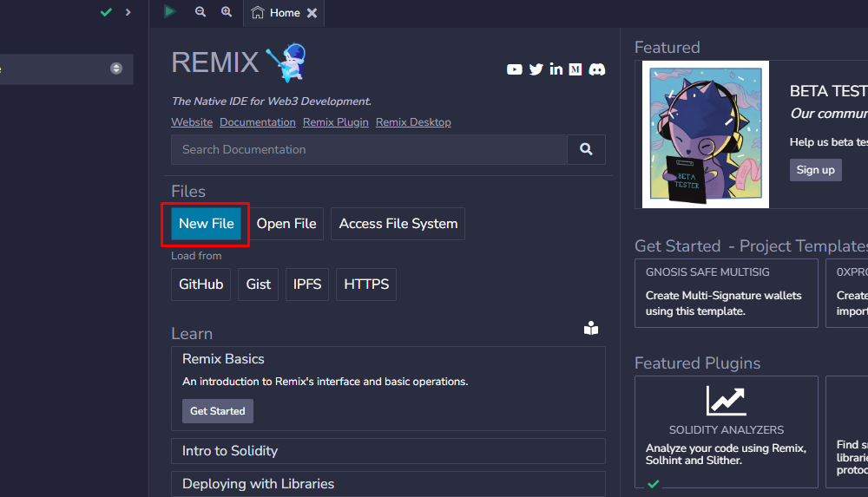This screenshot has width=868, height=497.
Task: Load from HTTPS
Action: pyautogui.click(x=366, y=284)
